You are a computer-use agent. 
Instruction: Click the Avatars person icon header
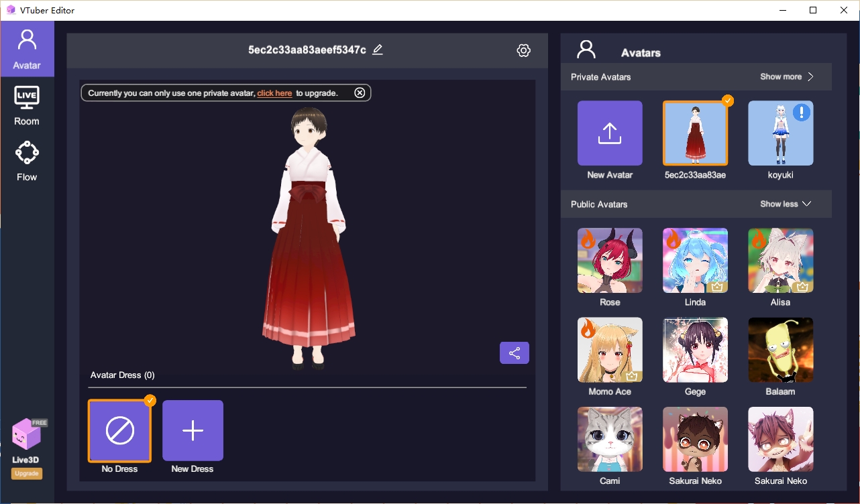click(x=586, y=48)
